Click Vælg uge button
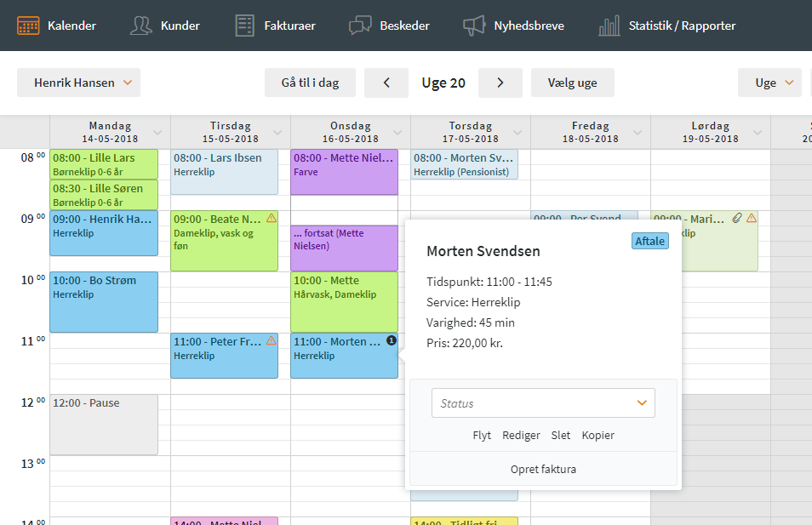Viewport: 812px width, 525px height. pyautogui.click(x=573, y=83)
